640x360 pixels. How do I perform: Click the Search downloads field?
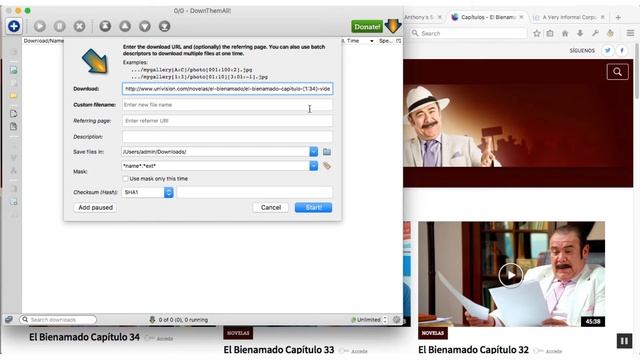(58, 320)
